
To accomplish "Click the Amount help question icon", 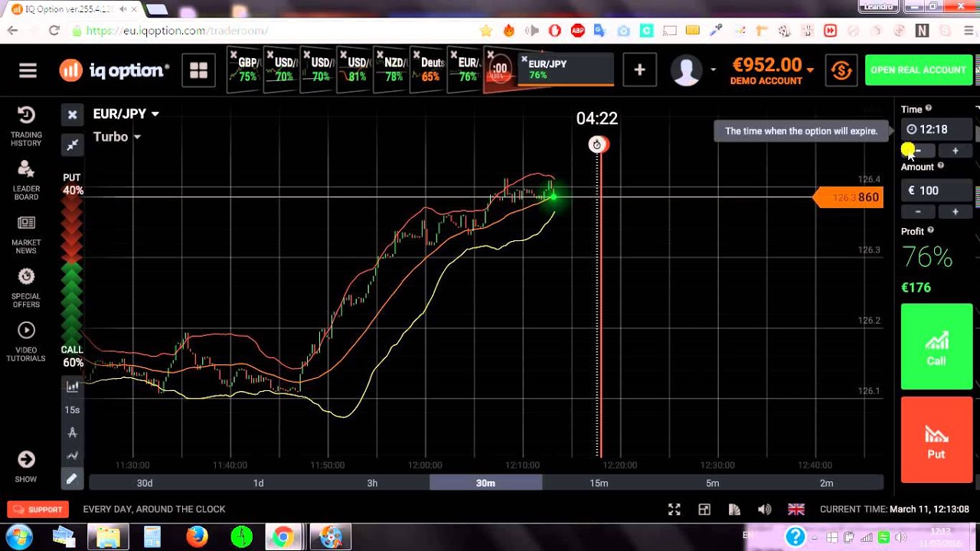I will click(941, 166).
